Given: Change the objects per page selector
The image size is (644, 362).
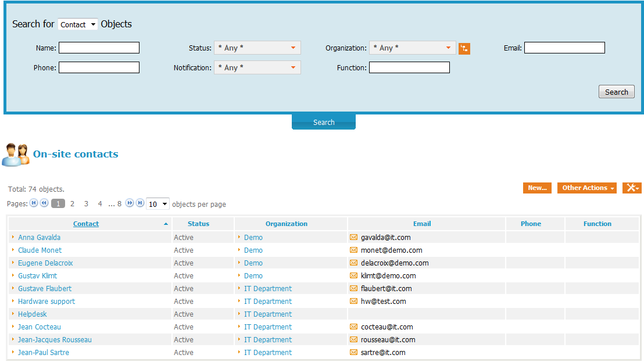Looking at the screenshot, I should pos(158,204).
